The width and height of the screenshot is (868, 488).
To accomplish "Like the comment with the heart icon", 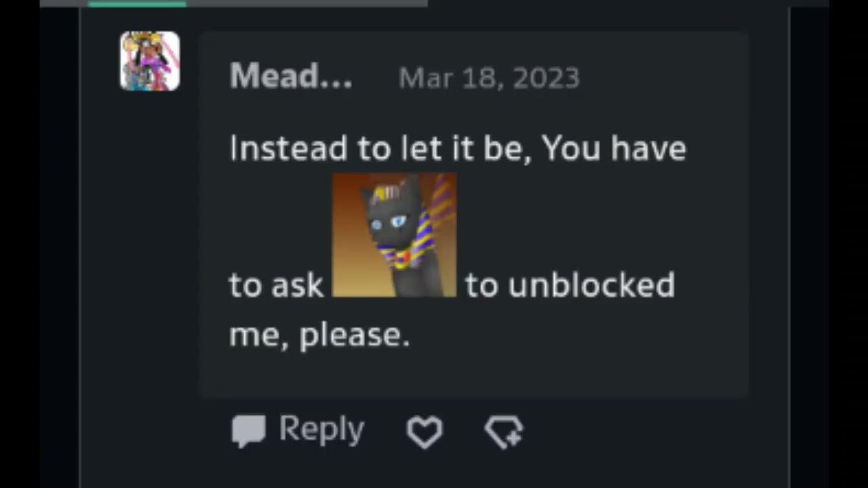I will coord(425,431).
